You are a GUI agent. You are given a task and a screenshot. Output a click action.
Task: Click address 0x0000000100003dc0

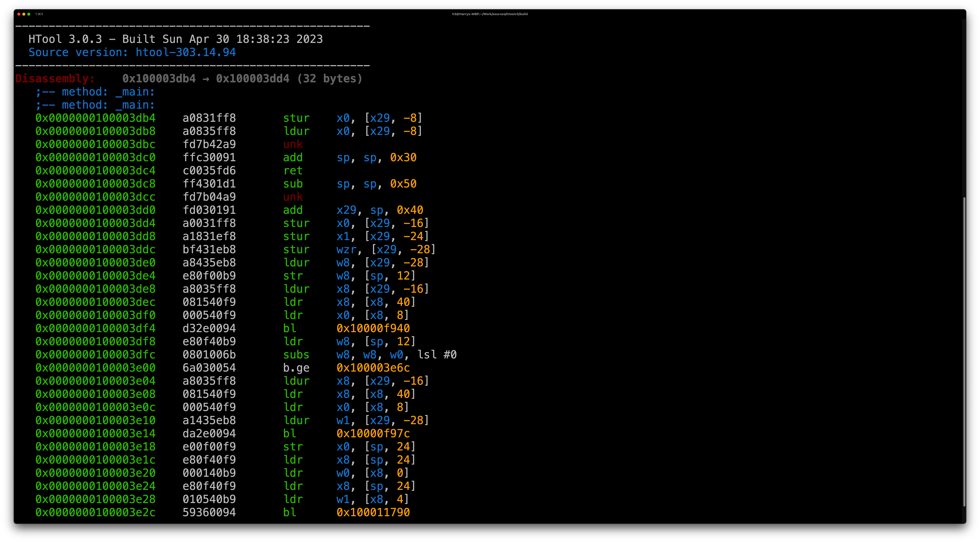tap(95, 158)
